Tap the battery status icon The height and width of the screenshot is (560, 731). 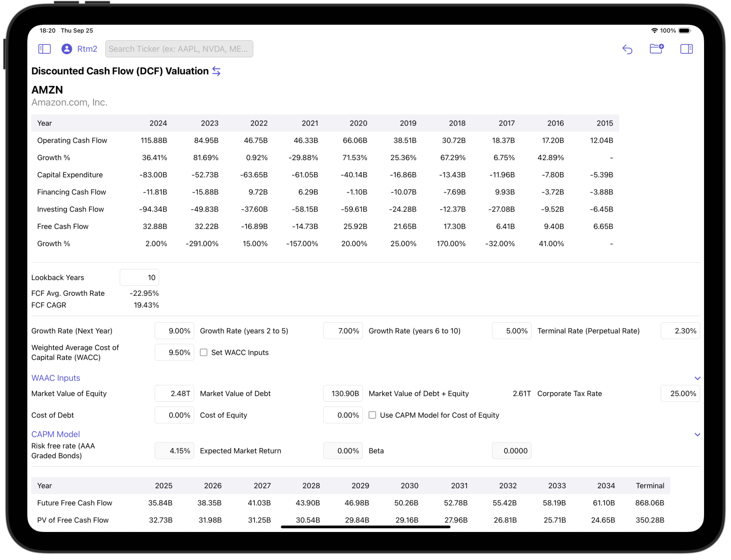pyautogui.click(x=684, y=31)
